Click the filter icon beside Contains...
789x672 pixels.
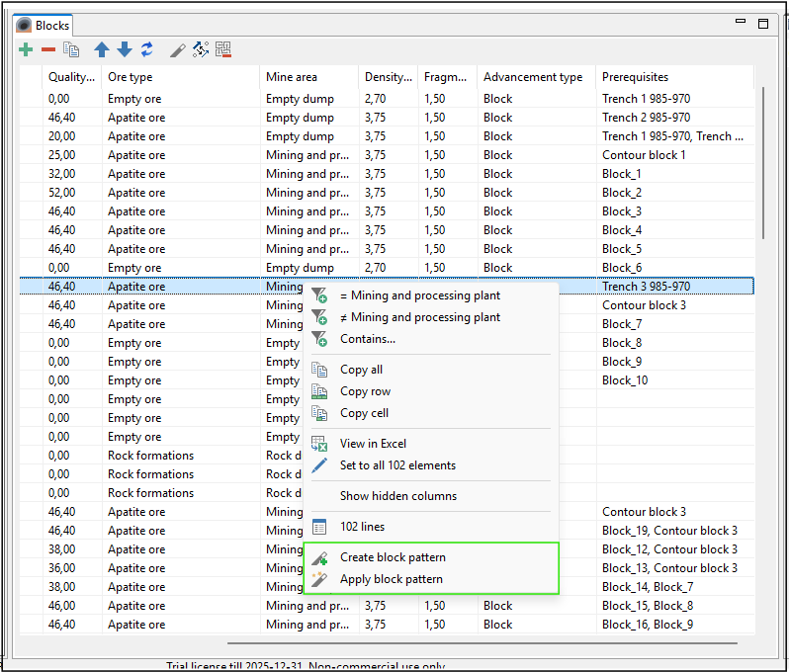pyautogui.click(x=319, y=339)
